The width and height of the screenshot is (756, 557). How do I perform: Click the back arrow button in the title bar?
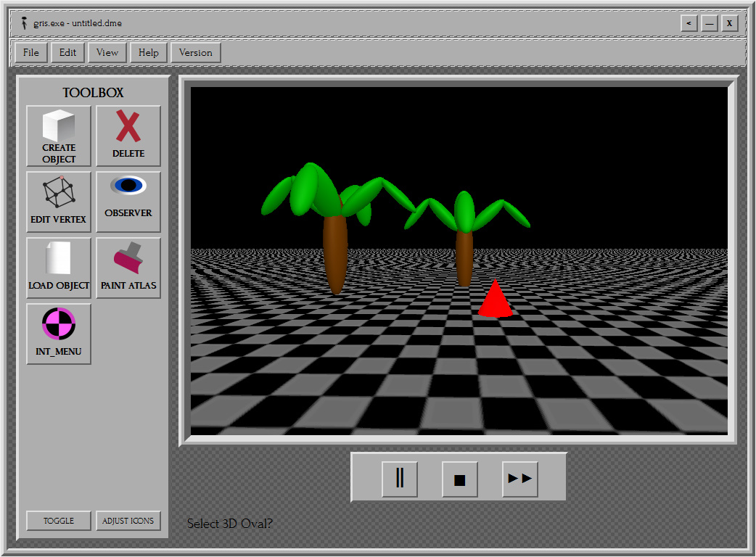[x=688, y=22]
